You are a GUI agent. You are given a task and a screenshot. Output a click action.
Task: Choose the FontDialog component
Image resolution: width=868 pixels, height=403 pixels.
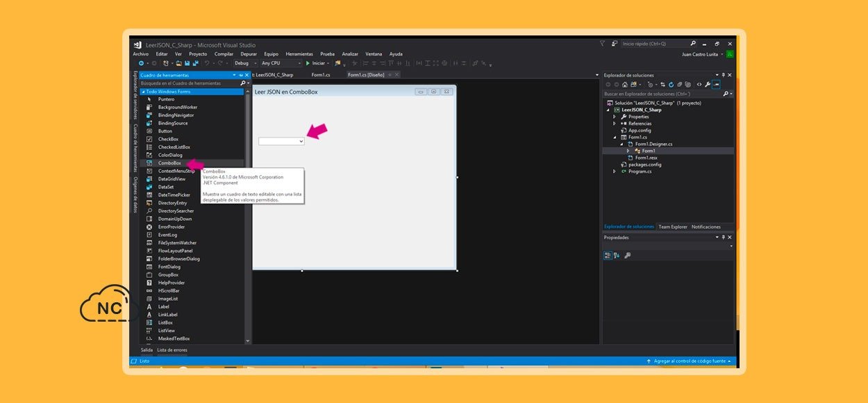click(x=169, y=267)
